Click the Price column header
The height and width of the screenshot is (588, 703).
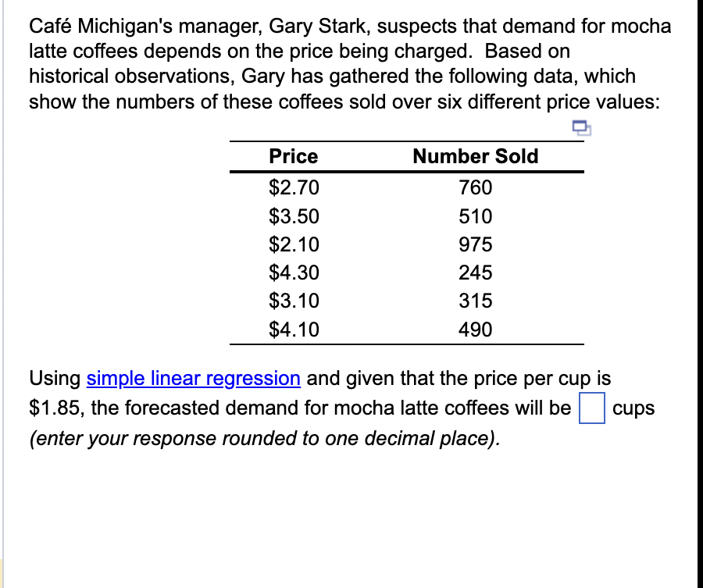[x=293, y=156]
